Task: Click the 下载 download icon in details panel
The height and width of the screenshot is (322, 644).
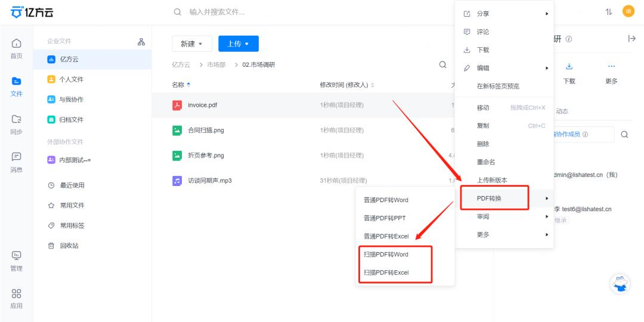Action: click(x=569, y=67)
